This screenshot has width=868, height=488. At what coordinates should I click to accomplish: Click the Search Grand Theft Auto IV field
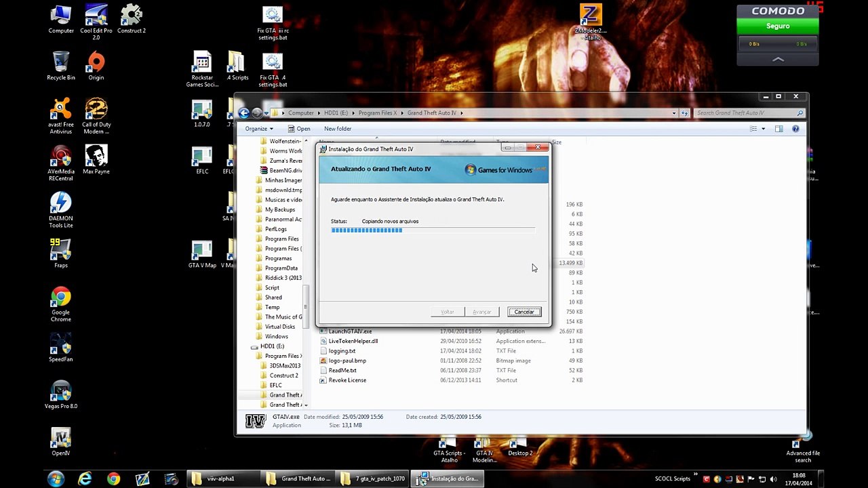point(749,113)
